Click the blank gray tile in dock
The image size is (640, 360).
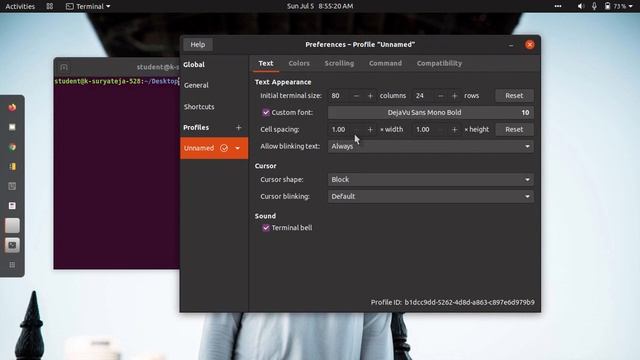pos(12,226)
